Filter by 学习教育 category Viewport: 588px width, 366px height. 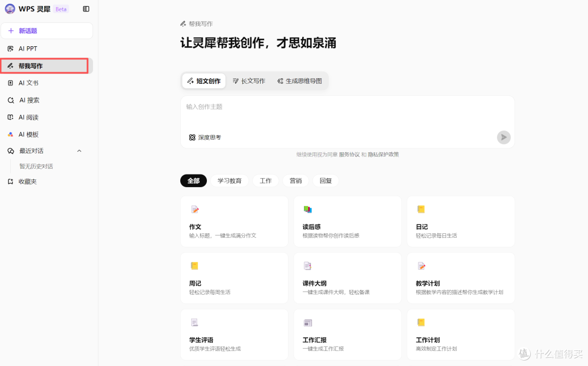230,181
